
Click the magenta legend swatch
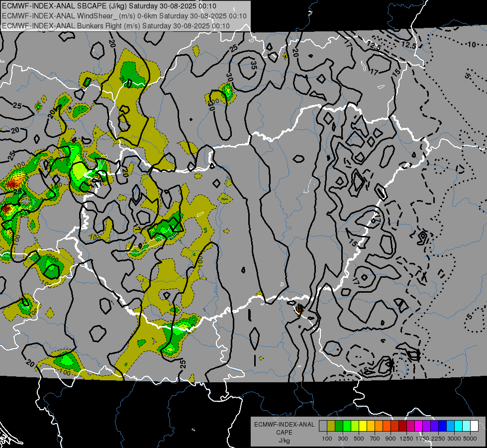419,426
